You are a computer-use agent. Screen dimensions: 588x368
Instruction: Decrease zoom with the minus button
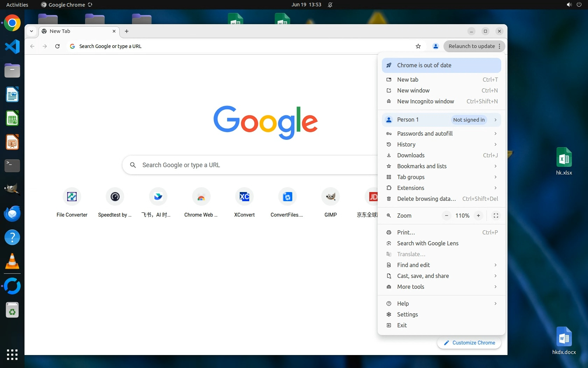pos(446,216)
